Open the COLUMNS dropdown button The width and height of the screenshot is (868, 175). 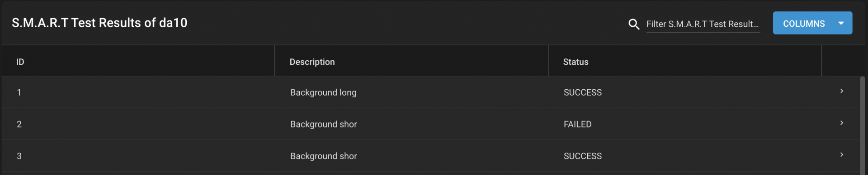[x=812, y=23]
